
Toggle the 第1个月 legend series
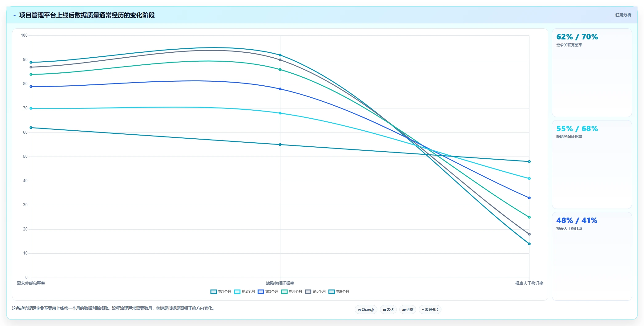221,291
